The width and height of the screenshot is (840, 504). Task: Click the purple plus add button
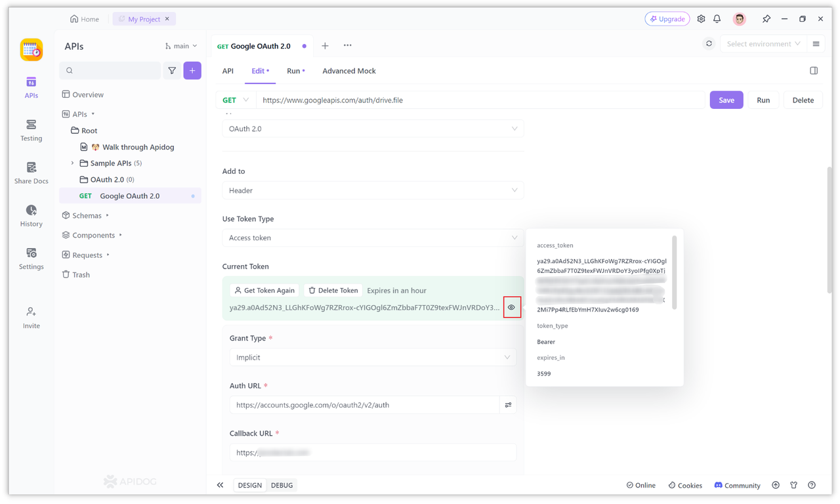point(192,70)
